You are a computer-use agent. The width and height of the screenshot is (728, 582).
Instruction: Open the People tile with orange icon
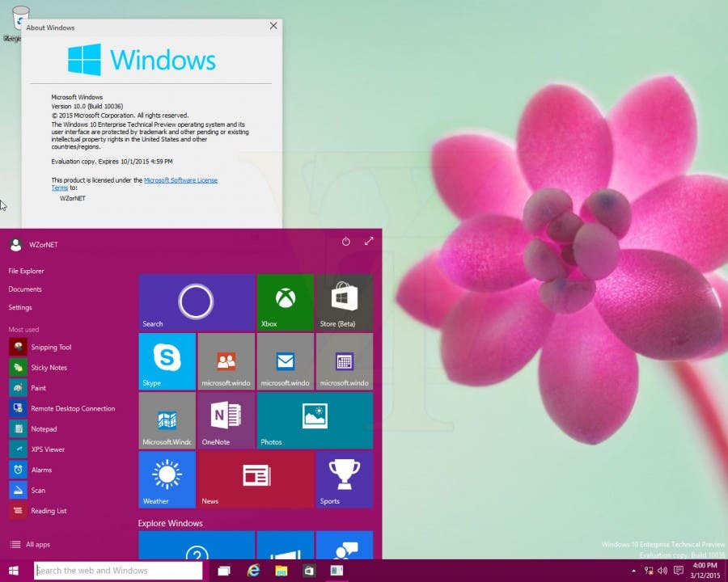[x=226, y=361]
